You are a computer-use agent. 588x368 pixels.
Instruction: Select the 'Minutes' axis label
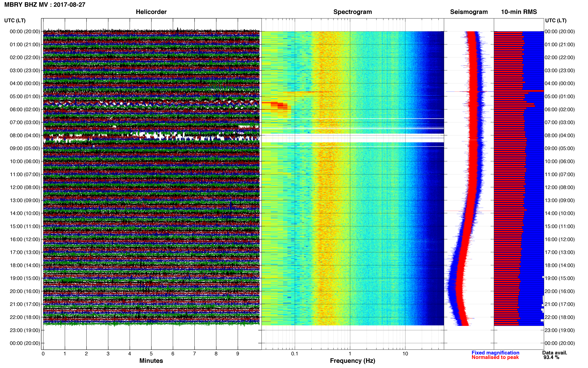point(151,361)
